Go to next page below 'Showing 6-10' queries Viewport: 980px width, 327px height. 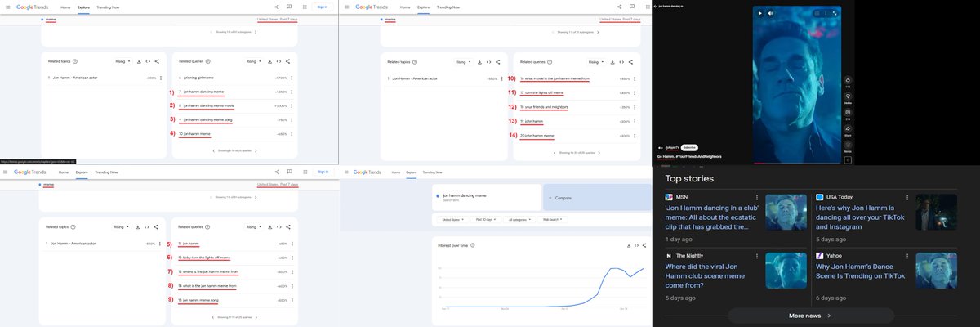256,150
